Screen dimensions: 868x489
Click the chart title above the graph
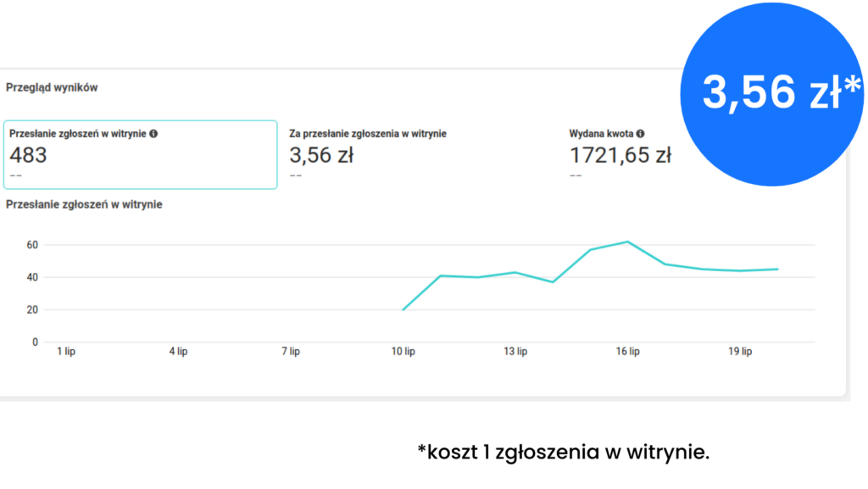point(84,204)
